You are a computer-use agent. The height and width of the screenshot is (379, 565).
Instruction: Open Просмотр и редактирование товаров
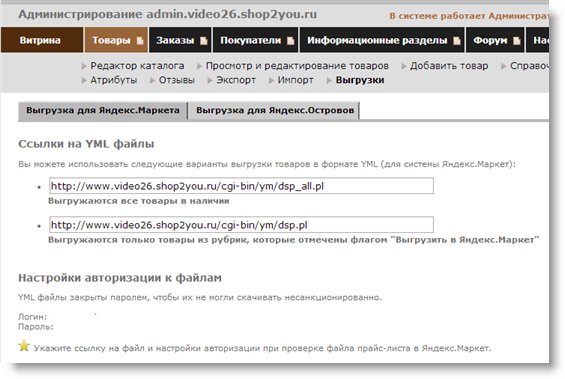tap(297, 66)
